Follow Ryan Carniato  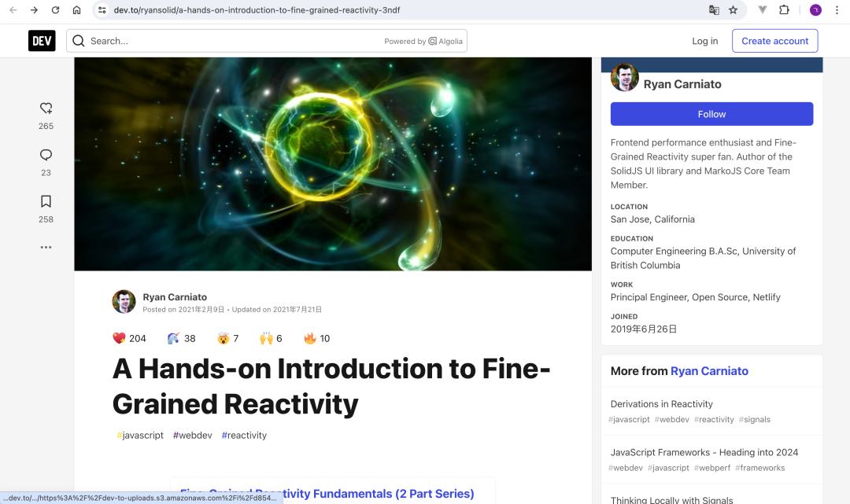click(711, 114)
